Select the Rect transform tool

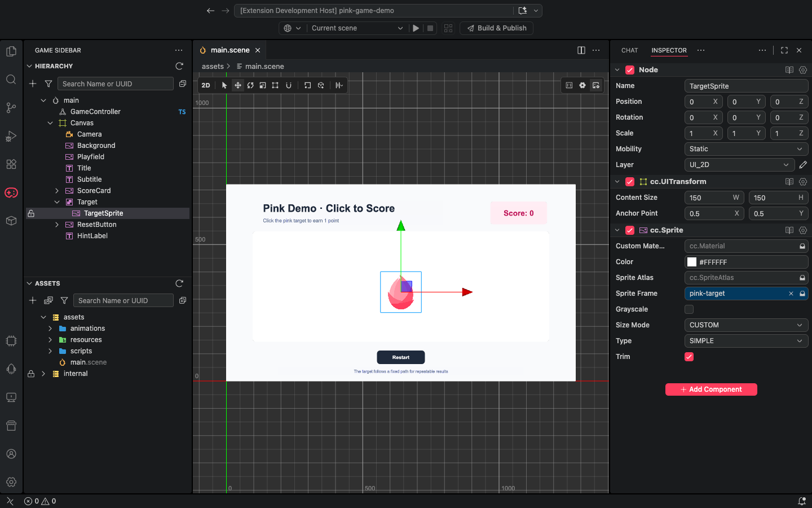coord(275,85)
